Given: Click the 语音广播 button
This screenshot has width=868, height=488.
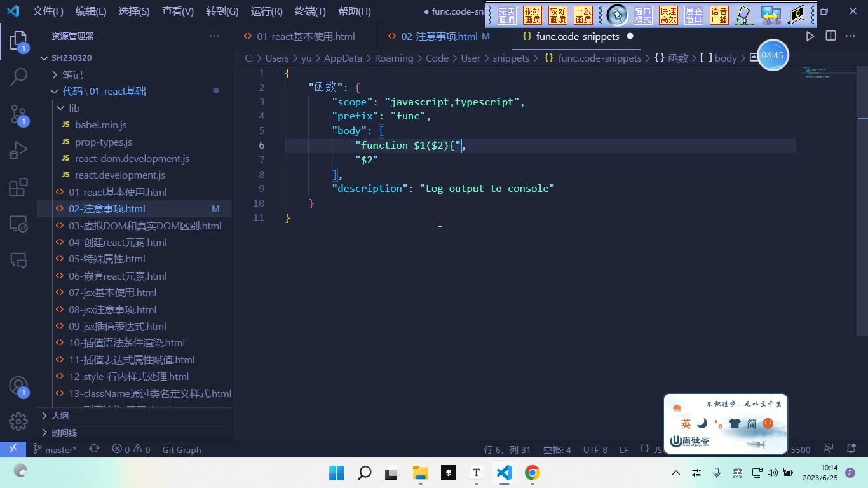Looking at the screenshot, I should [x=719, y=15].
